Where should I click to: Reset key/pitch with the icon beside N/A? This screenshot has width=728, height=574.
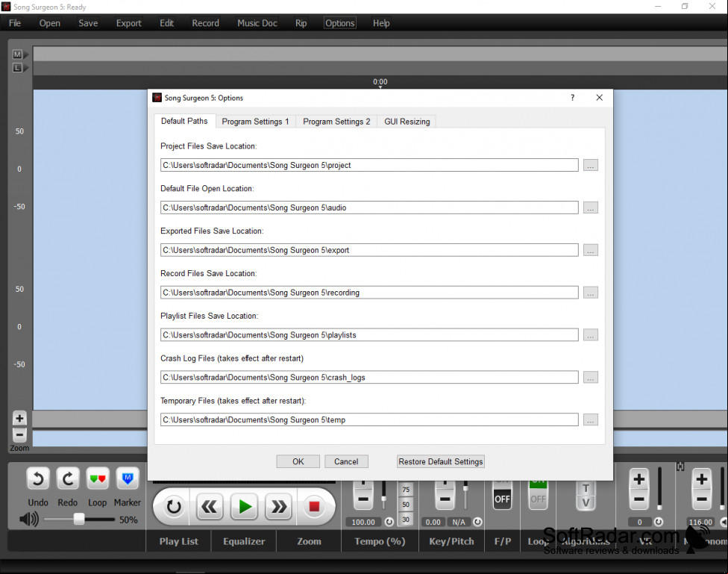[x=477, y=522]
